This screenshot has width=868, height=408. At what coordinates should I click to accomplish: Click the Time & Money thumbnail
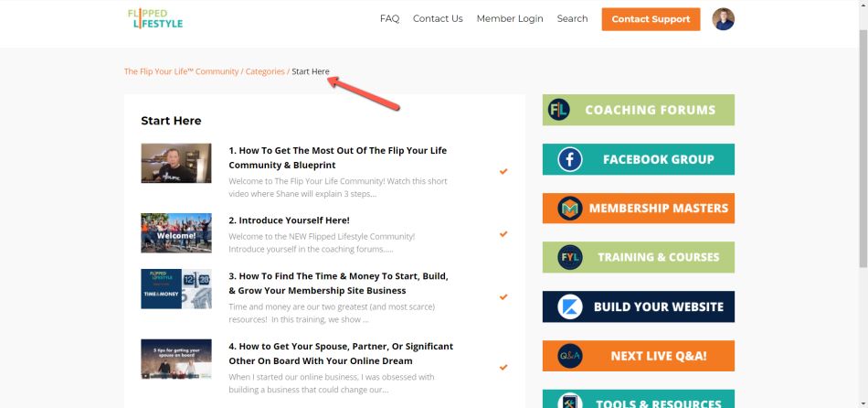[176, 289]
